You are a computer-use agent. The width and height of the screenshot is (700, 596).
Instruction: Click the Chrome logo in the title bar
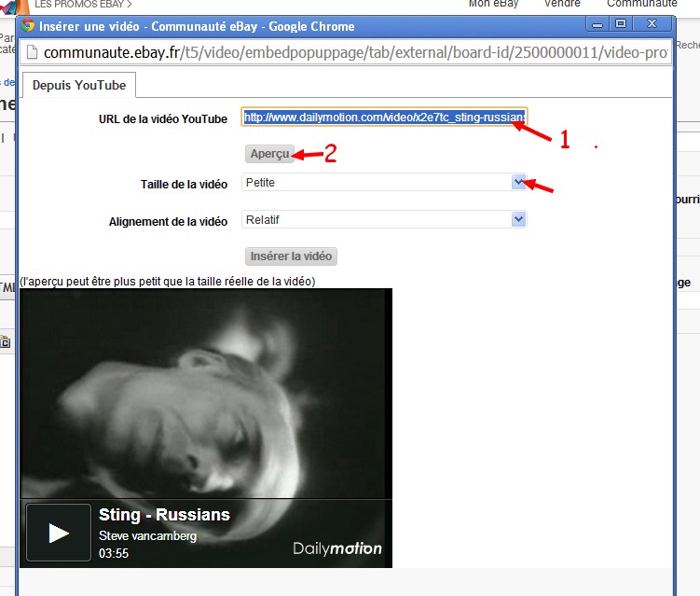click(x=29, y=24)
